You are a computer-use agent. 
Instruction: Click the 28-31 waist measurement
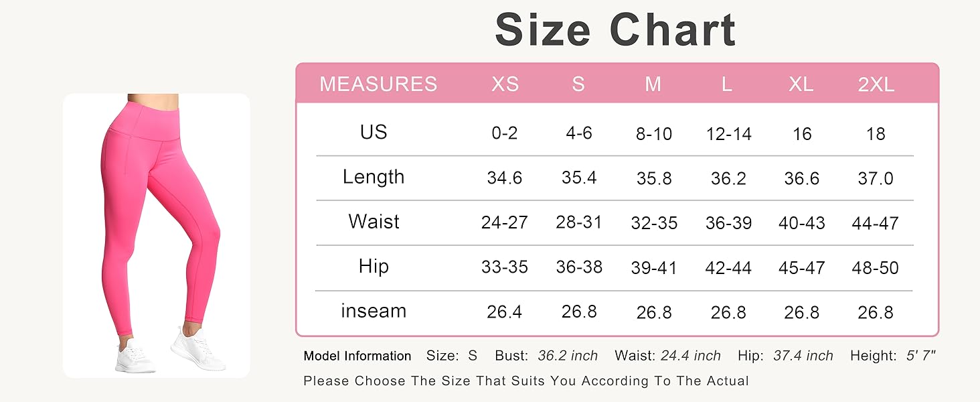(579, 223)
